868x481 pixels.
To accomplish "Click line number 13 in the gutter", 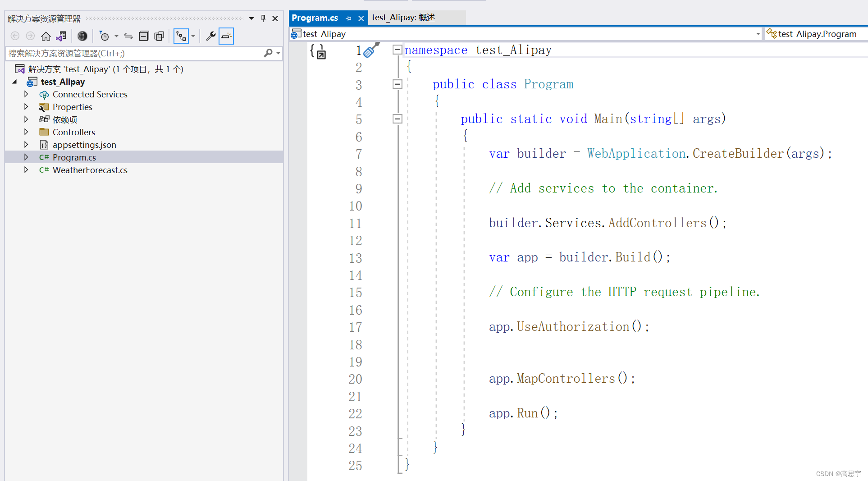I will click(x=356, y=258).
